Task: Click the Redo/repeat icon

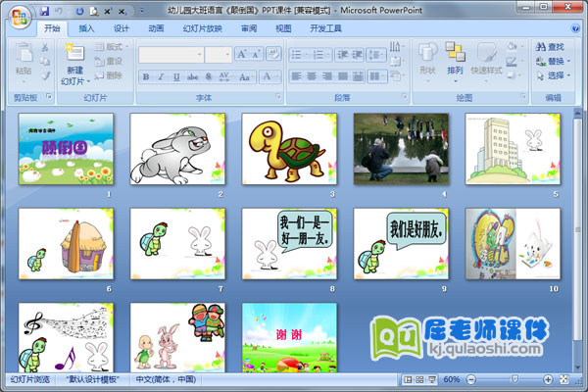Action: (80, 11)
